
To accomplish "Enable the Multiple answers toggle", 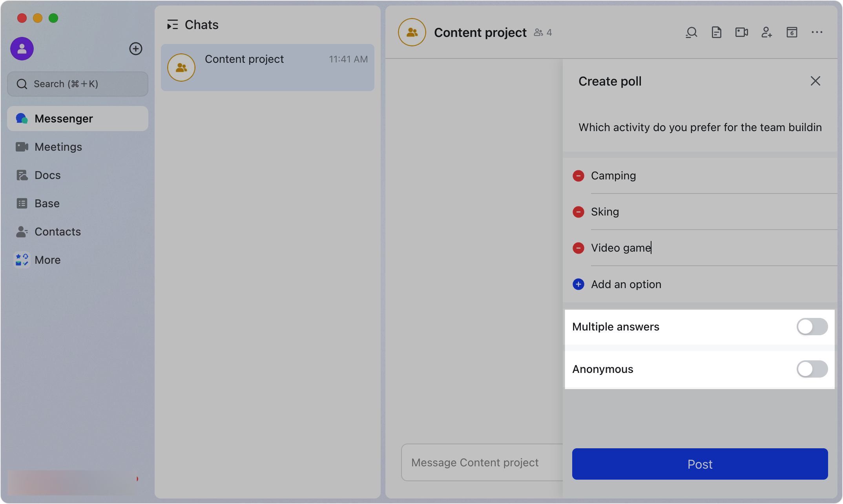I will coord(812,327).
